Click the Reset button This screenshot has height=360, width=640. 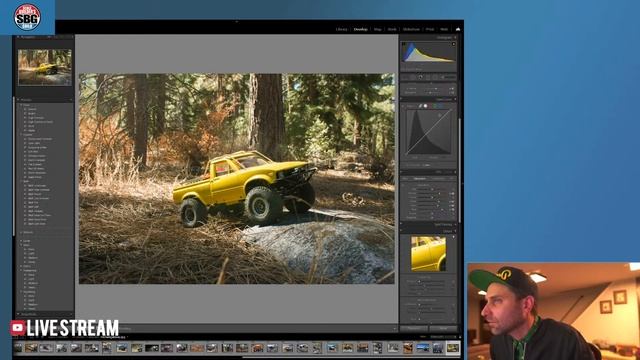443,328
